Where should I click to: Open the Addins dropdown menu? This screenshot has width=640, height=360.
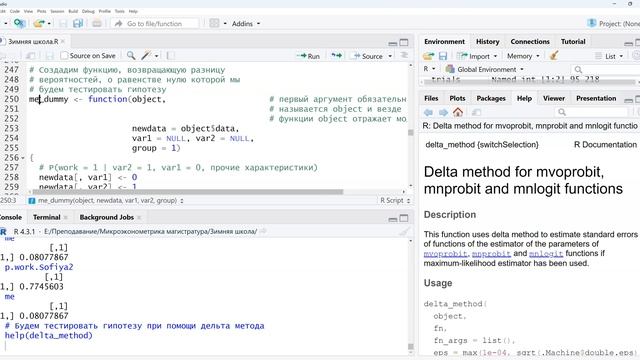(246, 24)
